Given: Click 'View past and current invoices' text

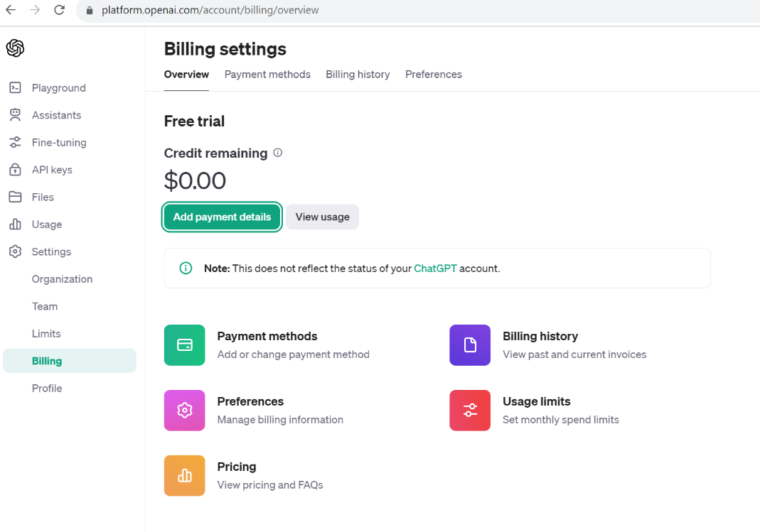Looking at the screenshot, I should point(574,354).
